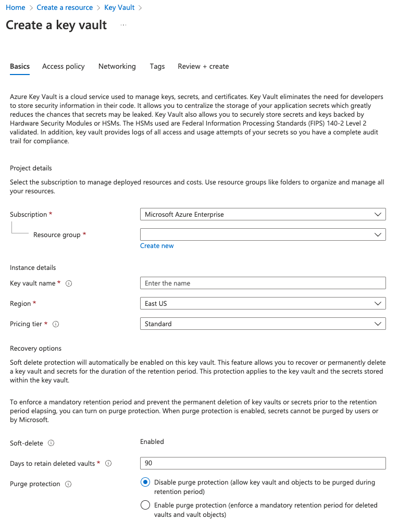Expand the Subscription dropdown
Screen dimensions: 411x532
[x=263, y=215]
